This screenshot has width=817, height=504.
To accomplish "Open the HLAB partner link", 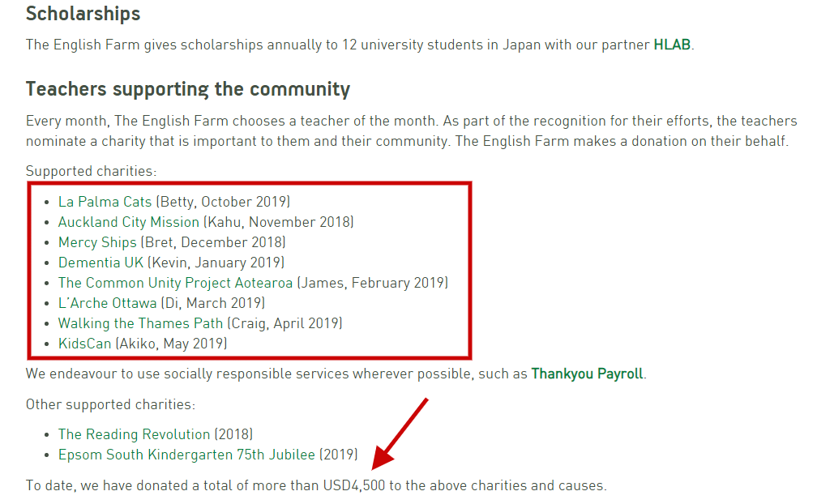I will click(672, 45).
